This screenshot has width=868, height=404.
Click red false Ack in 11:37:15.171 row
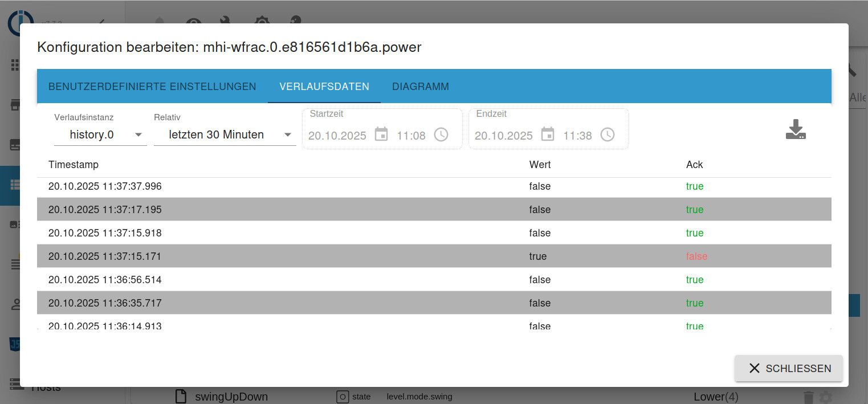click(x=696, y=256)
